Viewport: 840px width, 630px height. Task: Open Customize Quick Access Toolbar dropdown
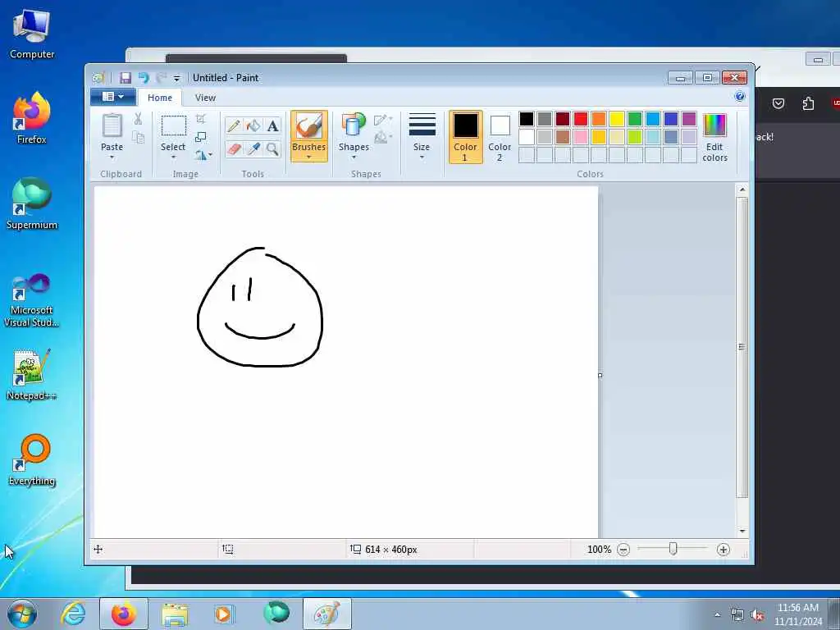[x=176, y=78]
